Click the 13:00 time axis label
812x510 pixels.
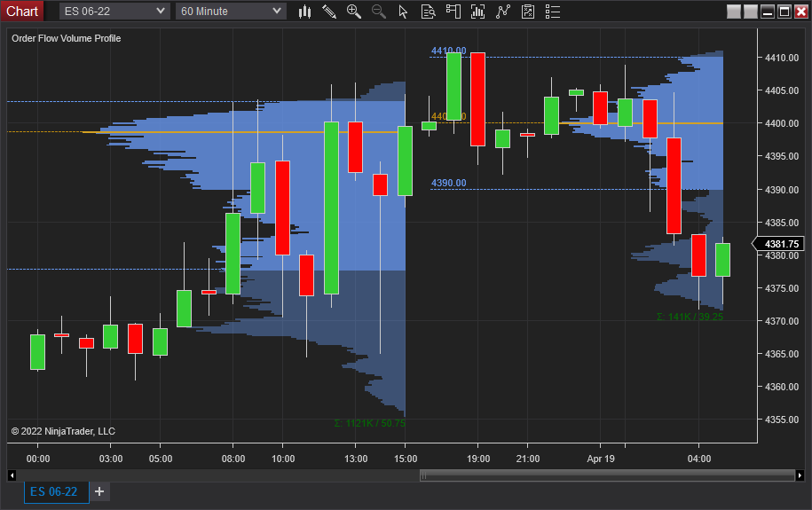[356, 459]
